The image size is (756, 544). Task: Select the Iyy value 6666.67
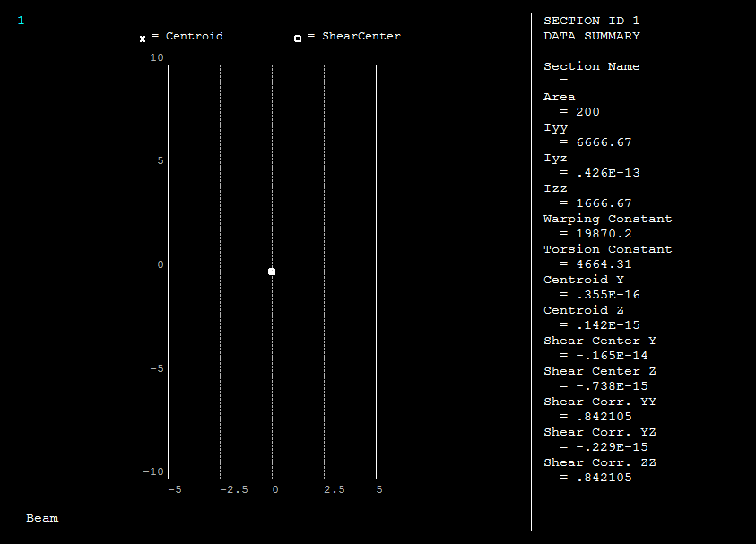point(602,142)
